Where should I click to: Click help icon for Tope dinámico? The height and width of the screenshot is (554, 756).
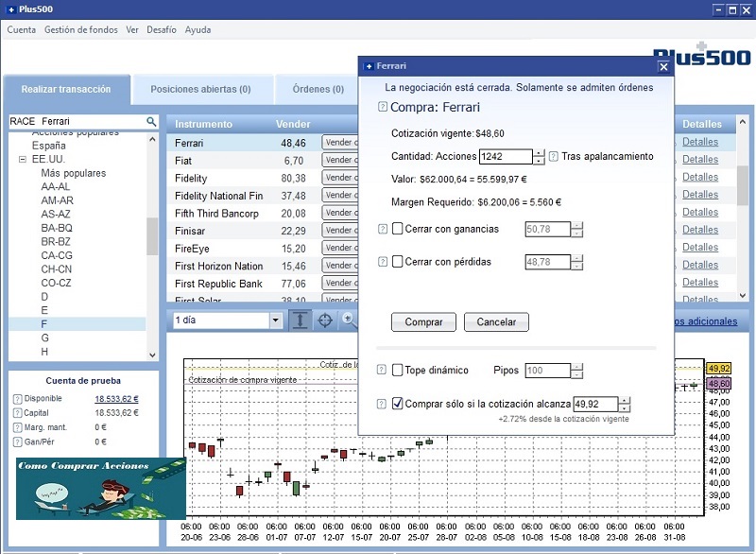point(382,370)
